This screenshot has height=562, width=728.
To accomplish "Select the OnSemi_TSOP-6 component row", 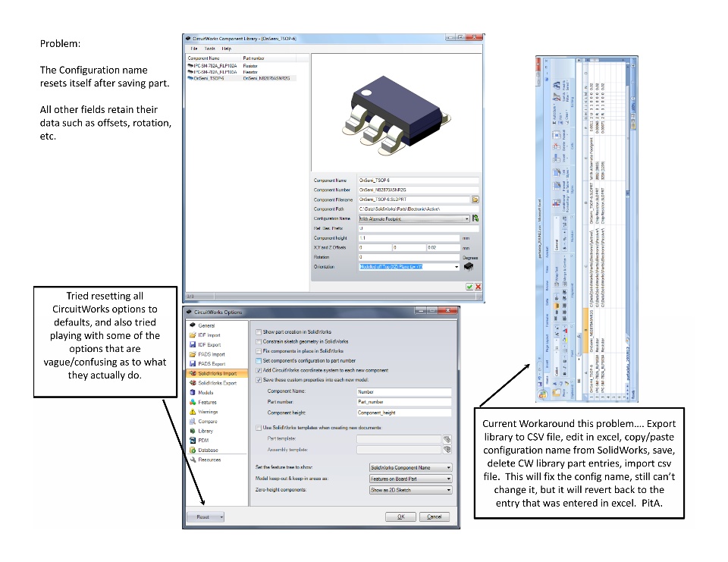I will pos(240,78).
